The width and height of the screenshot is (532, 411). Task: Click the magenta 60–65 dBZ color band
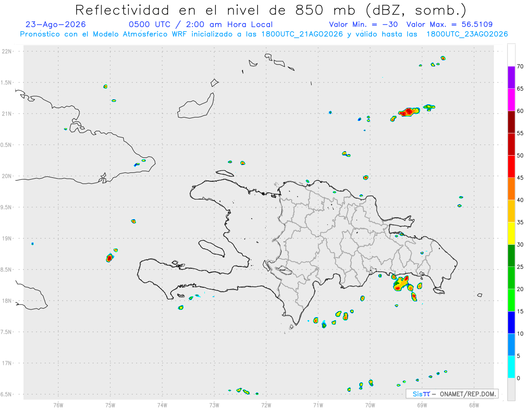[x=511, y=99]
